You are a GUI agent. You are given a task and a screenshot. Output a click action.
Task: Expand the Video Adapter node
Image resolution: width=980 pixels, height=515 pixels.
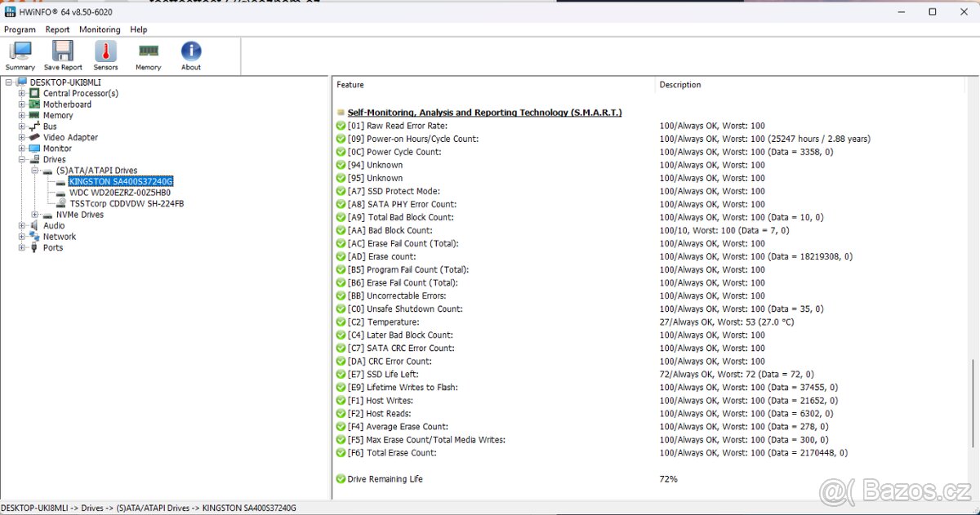[22, 137]
